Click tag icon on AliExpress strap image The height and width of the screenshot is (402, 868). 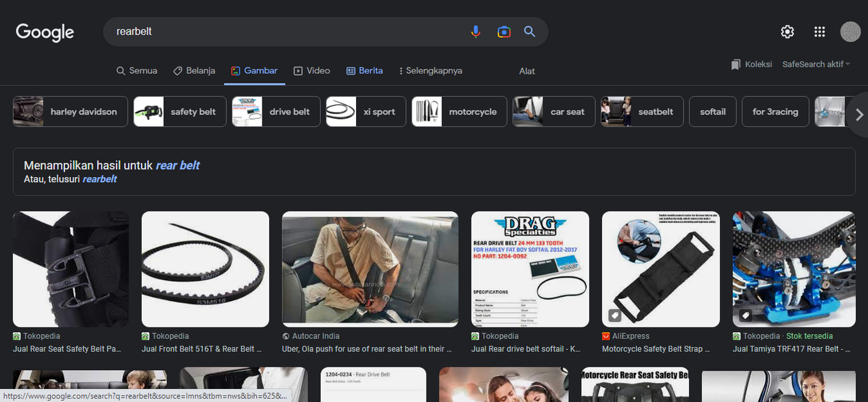pyautogui.click(x=614, y=315)
